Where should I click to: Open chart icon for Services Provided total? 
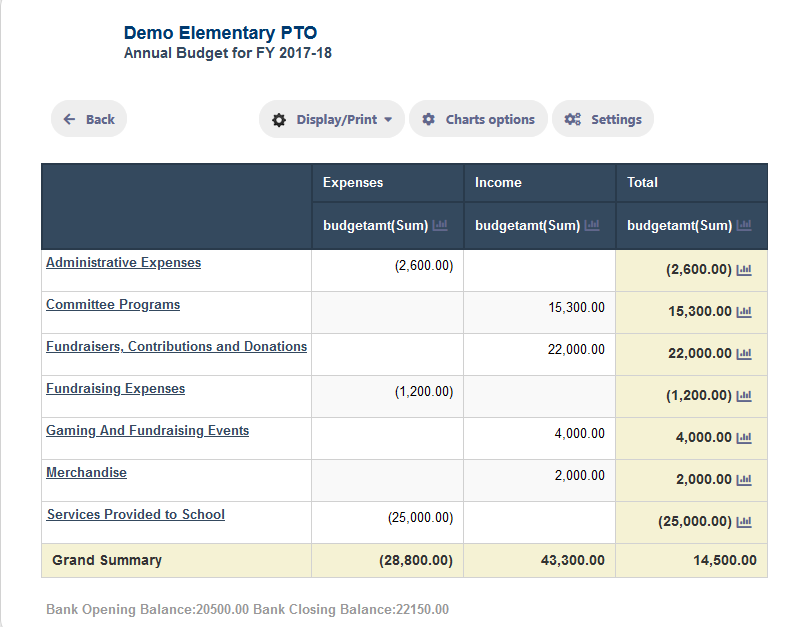point(744,522)
